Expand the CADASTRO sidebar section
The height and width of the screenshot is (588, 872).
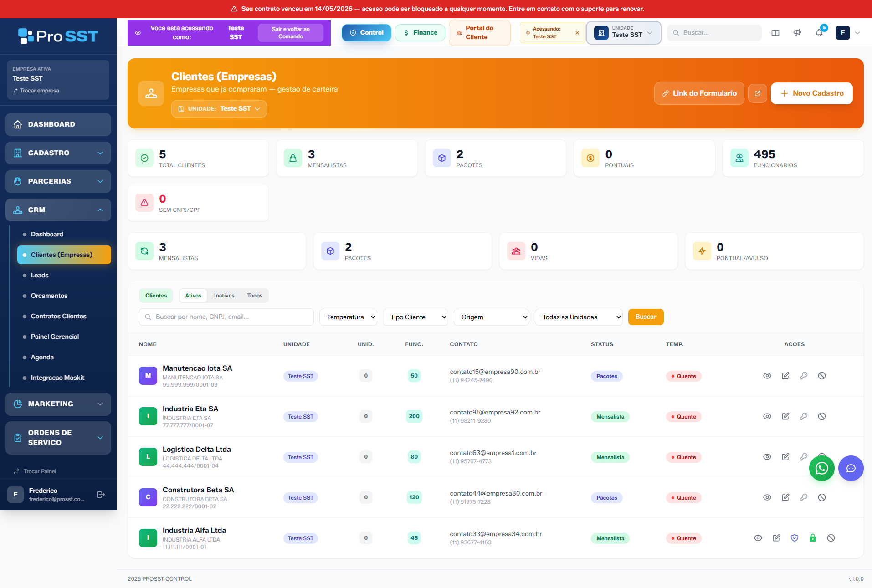[x=58, y=153]
